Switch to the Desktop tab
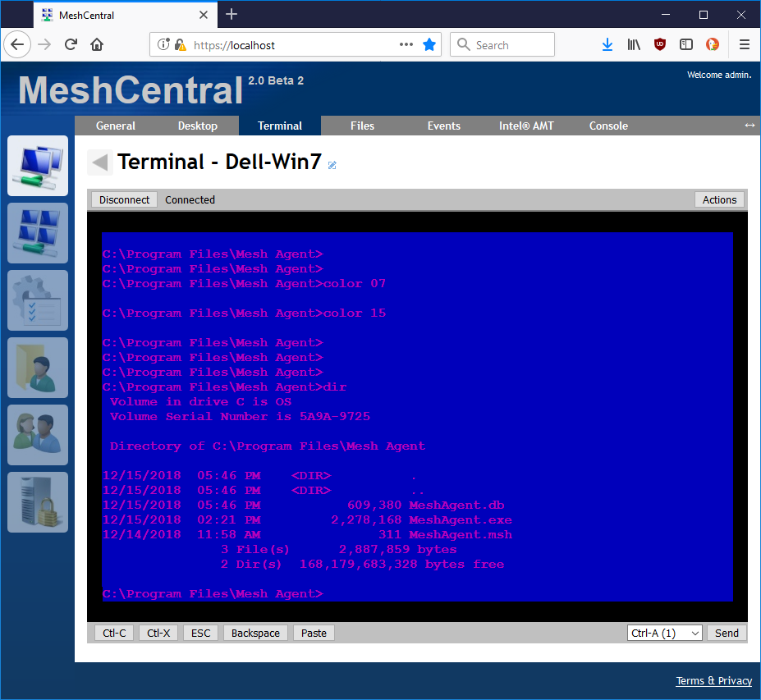Image resolution: width=761 pixels, height=700 pixels. pyautogui.click(x=198, y=126)
